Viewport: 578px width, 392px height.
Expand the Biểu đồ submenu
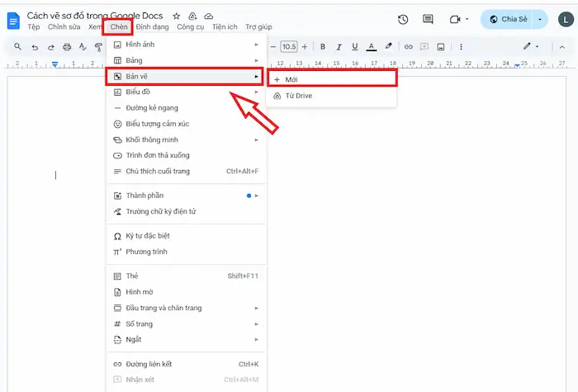[x=186, y=92]
